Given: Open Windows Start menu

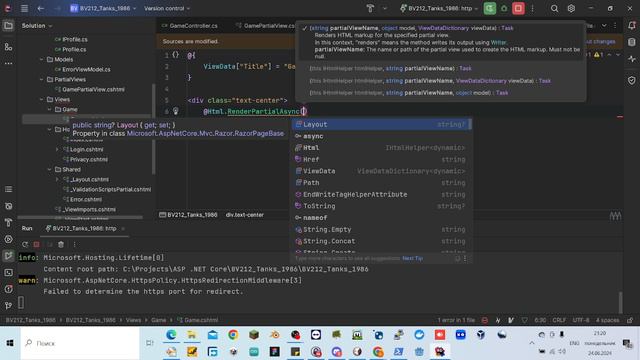Looking at the screenshot, I should 9,343.
